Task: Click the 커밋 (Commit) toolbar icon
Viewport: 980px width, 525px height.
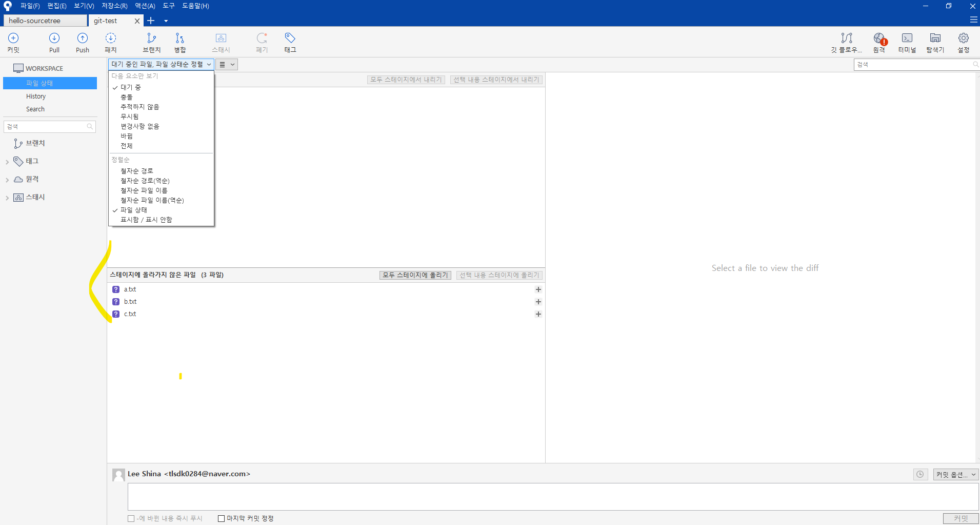Action: tap(13, 43)
